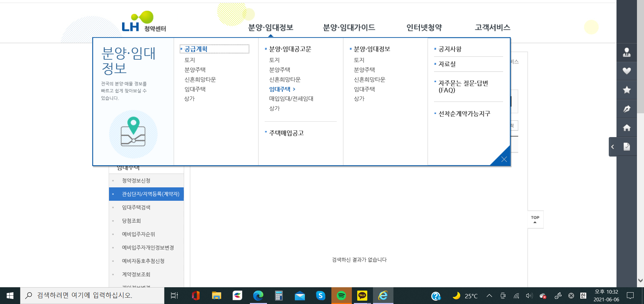Select 분양·임대정보 column heading

372,49
